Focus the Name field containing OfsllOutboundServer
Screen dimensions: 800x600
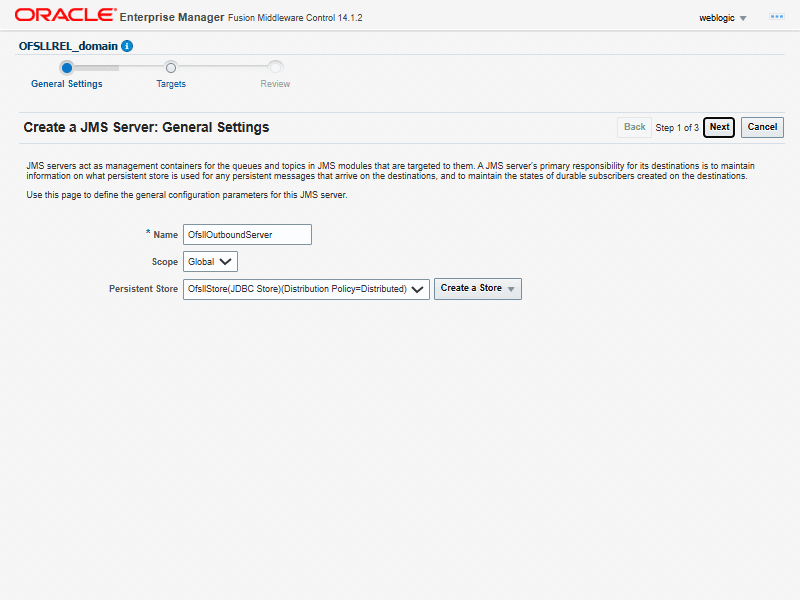click(x=247, y=235)
